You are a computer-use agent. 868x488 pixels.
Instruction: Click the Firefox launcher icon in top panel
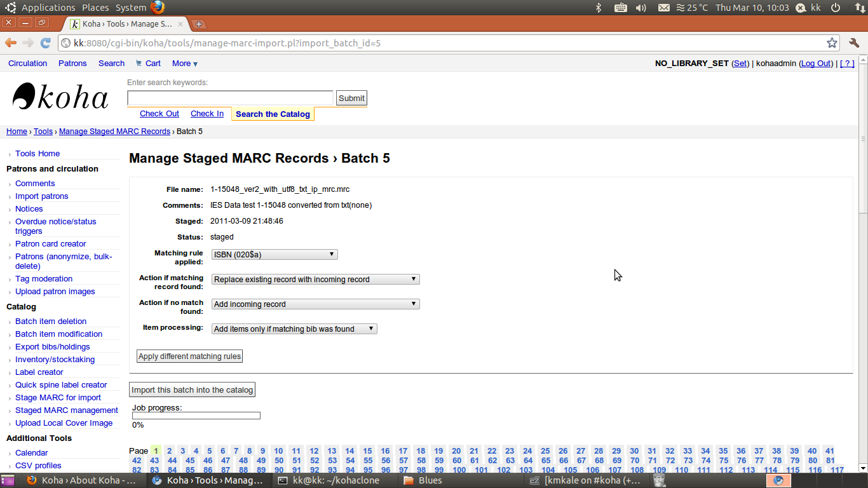[x=158, y=8]
